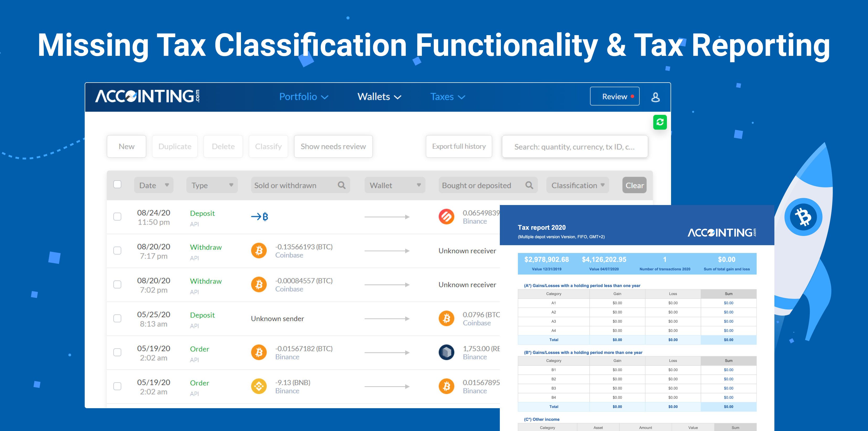Open the user profile icon
Viewport: 868px width, 431px height.
655,97
